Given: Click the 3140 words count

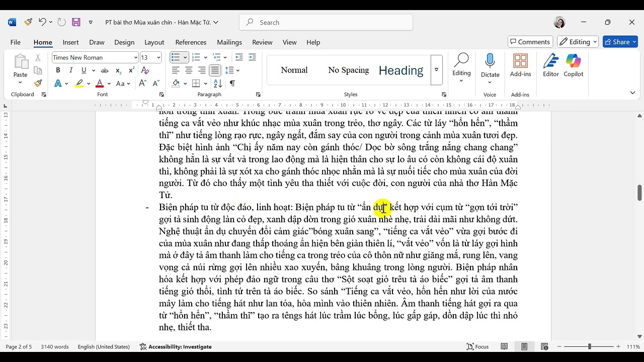Looking at the screenshot, I should point(55,346).
